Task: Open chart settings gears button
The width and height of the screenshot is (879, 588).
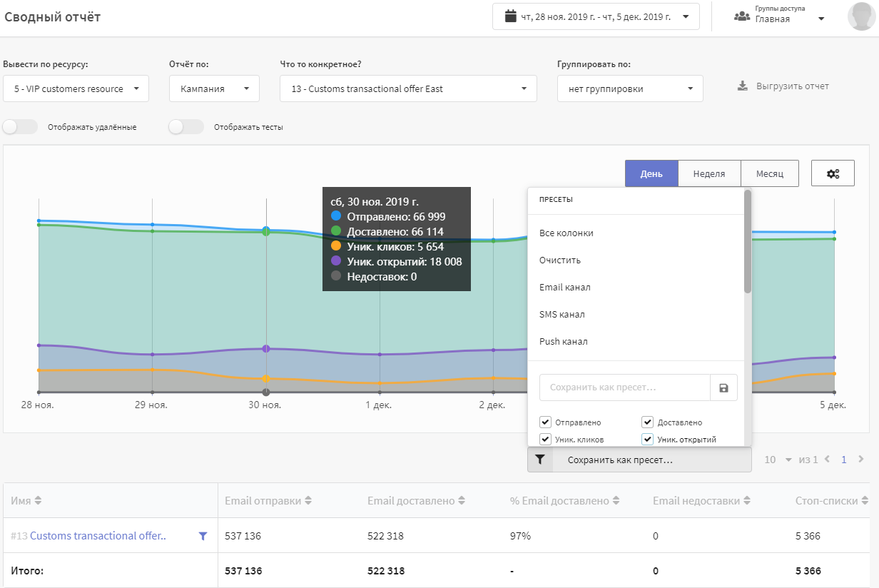Action: point(833,173)
